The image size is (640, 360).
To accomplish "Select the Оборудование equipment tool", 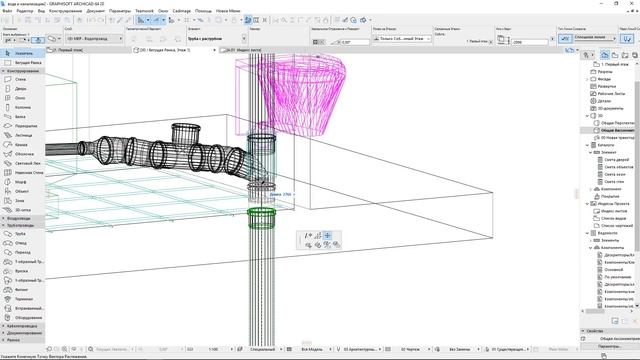I will coord(22,318).
